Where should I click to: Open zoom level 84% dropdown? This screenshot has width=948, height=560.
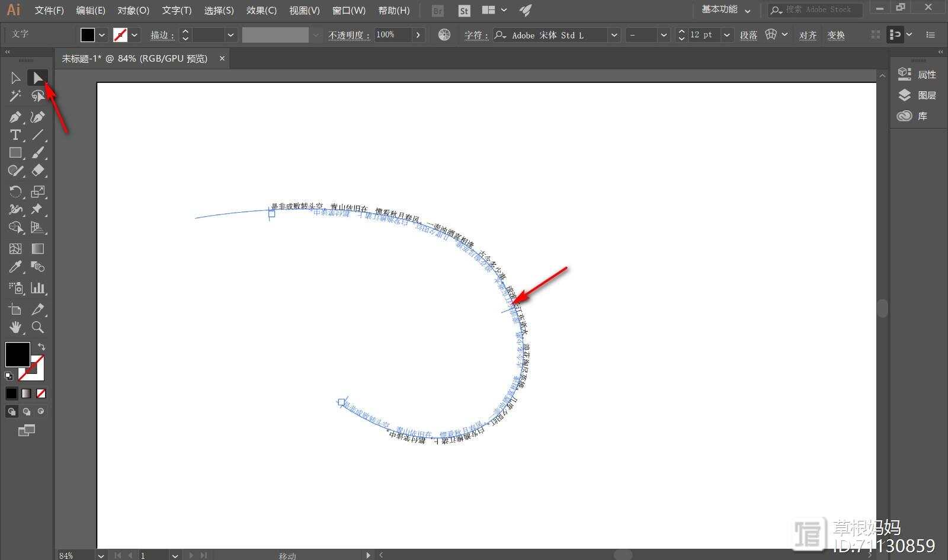101,555
